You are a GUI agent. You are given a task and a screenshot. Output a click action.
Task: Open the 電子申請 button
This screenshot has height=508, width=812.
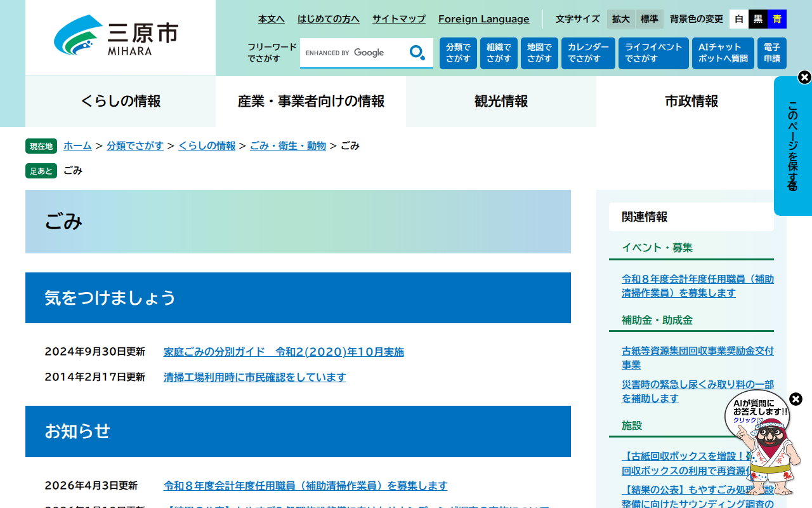coord(771,53)
